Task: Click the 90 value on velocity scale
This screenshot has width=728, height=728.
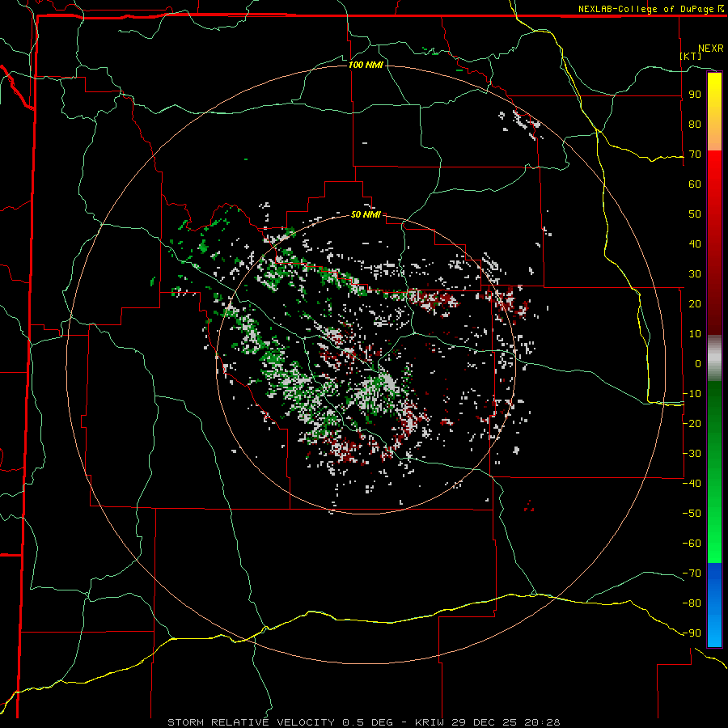Action: click(695, 95)
